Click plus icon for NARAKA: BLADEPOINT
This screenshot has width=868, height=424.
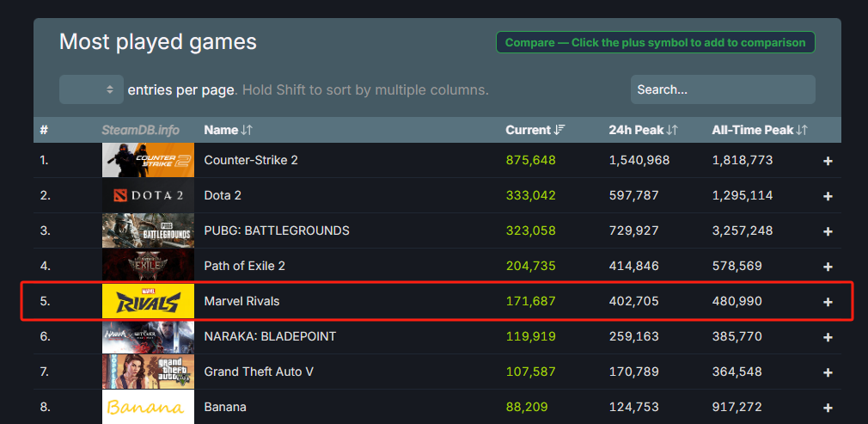click(828, 337)
